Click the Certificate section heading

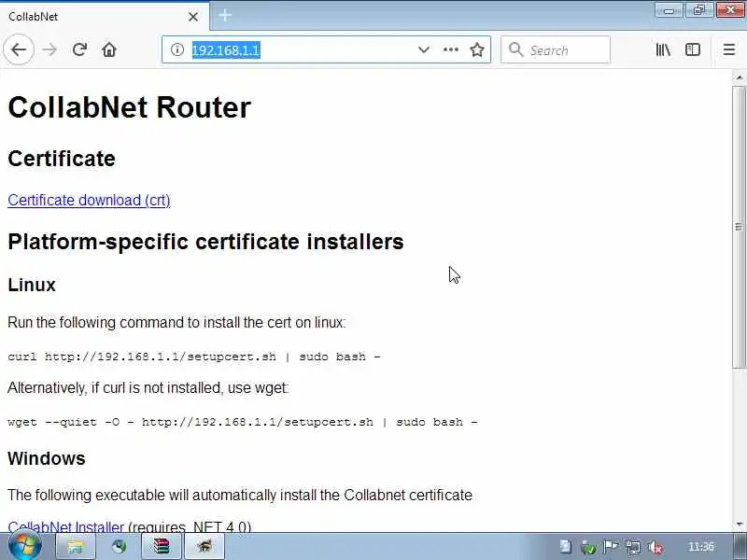(62, 159)
